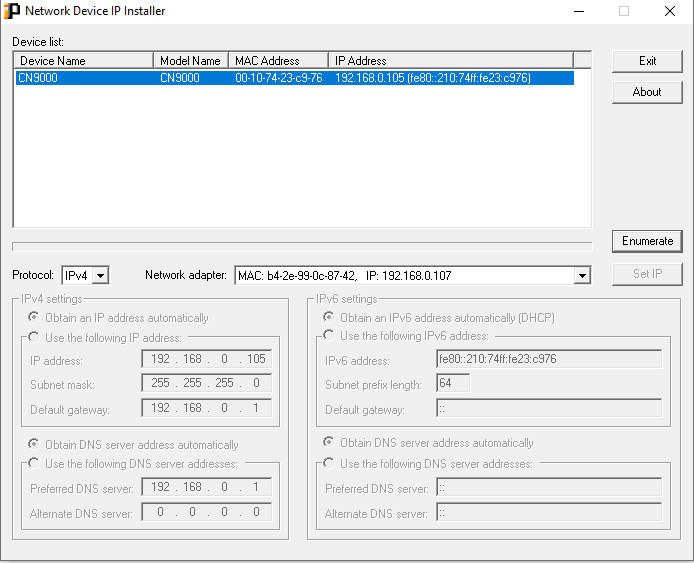Select Use the following IPv6 address

pos(329,336)
